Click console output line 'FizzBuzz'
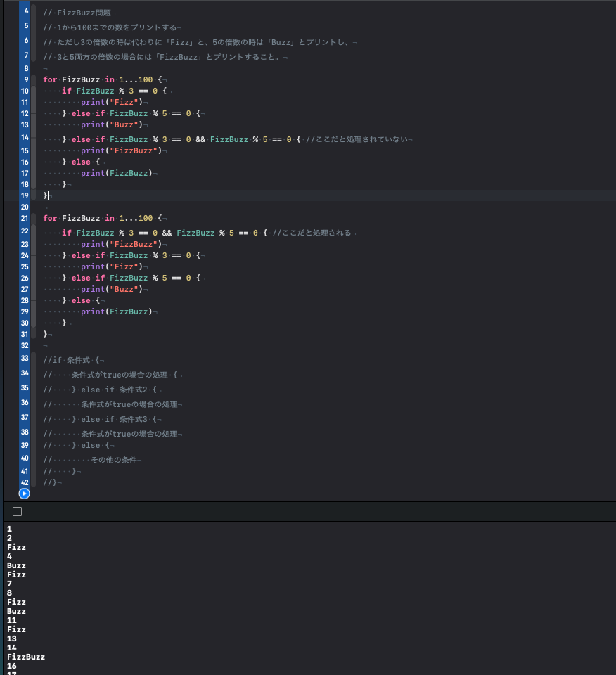 26,657
